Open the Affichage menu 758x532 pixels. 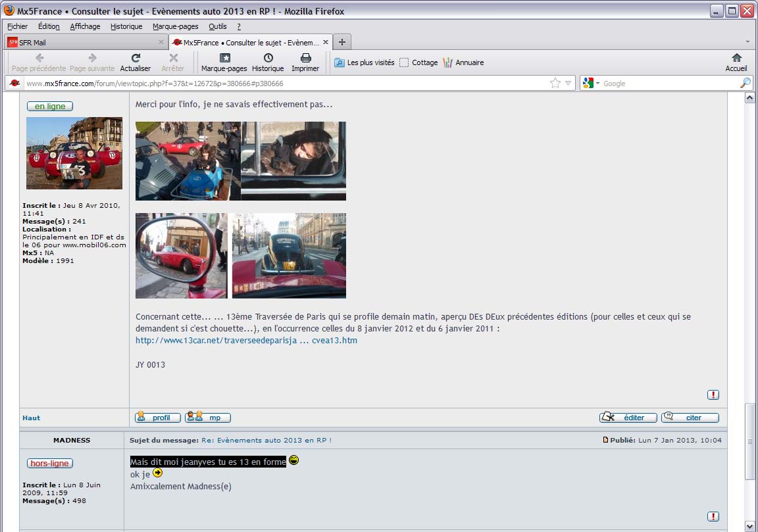(x=85, y=26)
